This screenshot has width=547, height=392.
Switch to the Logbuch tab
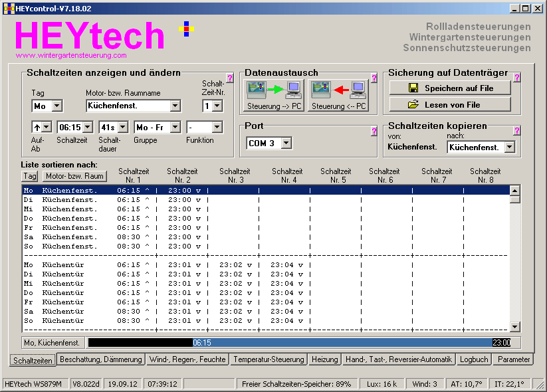(474, 359)
